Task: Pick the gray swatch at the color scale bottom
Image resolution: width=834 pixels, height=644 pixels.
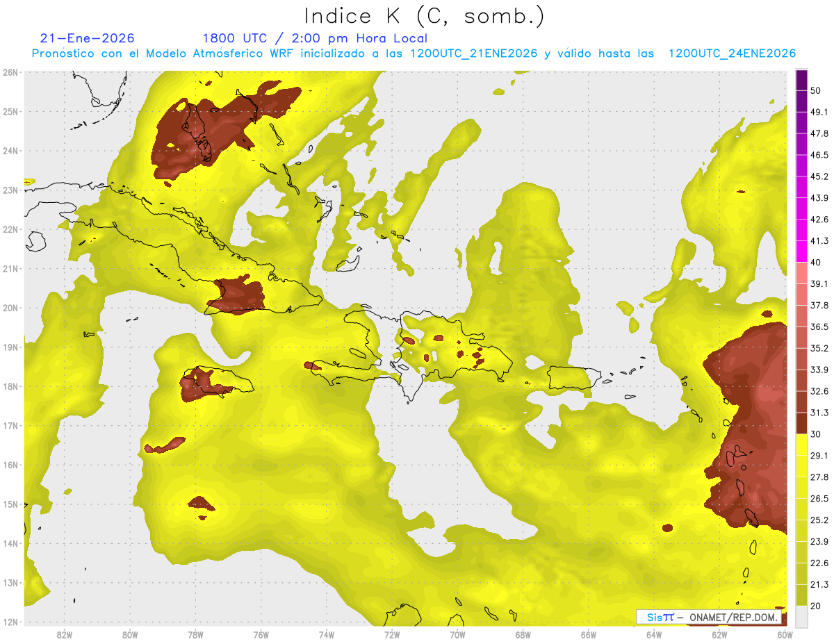Action: coord(801,616)
